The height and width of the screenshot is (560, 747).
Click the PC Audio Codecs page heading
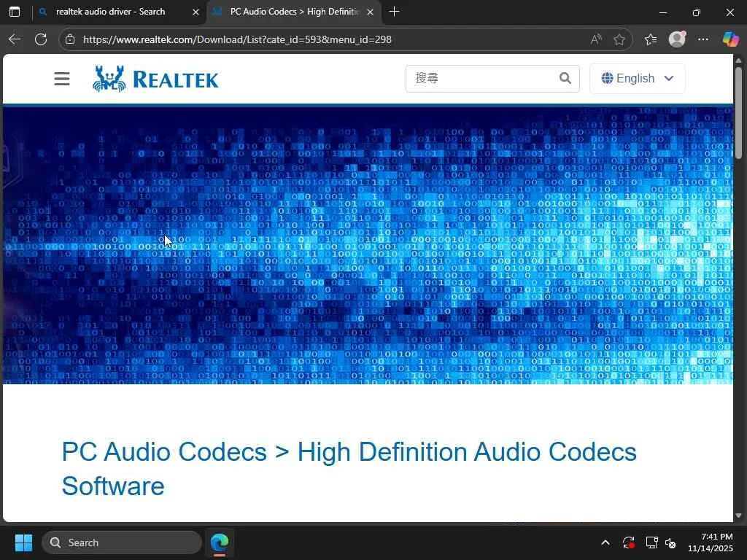349,469
